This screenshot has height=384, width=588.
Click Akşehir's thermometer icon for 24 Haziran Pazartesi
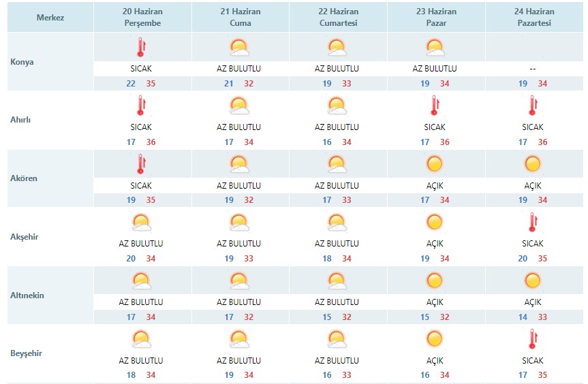coord(533,222)
